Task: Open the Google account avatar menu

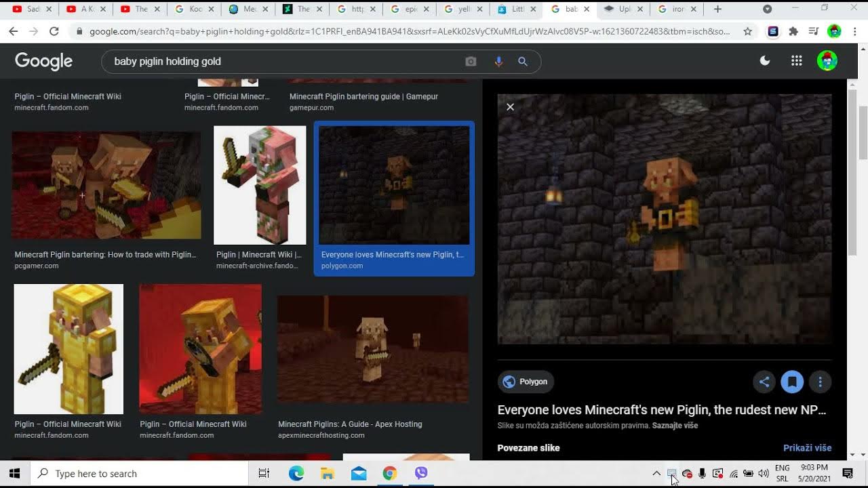Action: 827,61
